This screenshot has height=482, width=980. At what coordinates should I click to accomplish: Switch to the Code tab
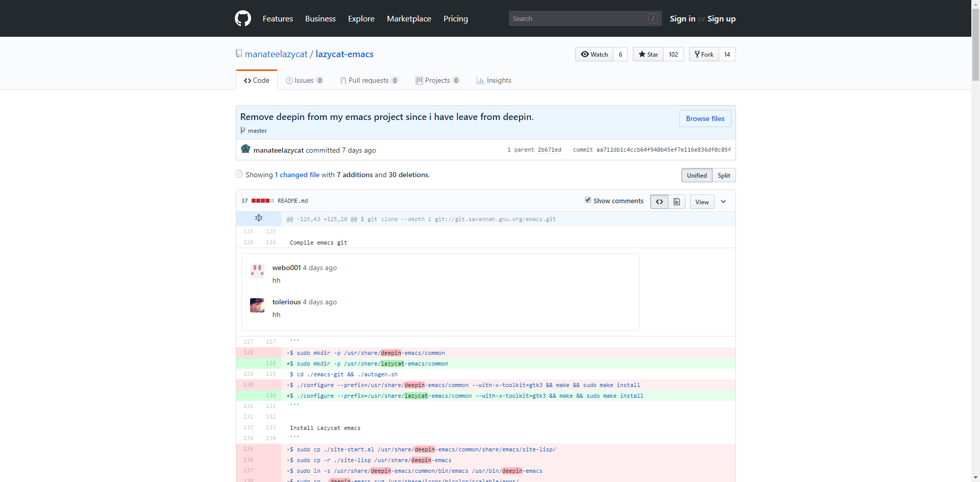(257, 80)
